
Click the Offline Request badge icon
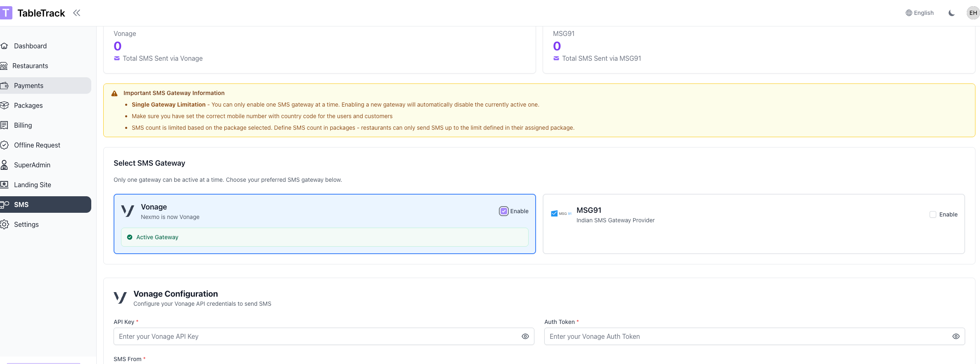pos(5,145)
